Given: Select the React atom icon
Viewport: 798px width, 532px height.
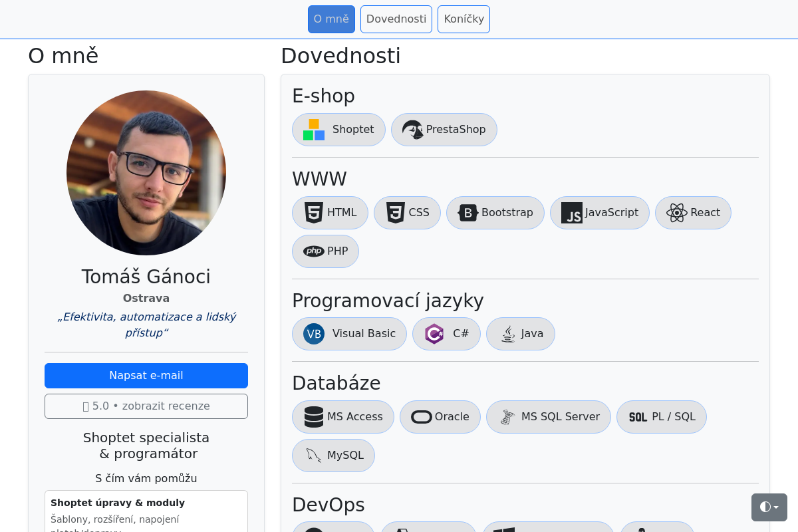Looking at the screenshot, I should pyautogui.click(x=677, y=213).
